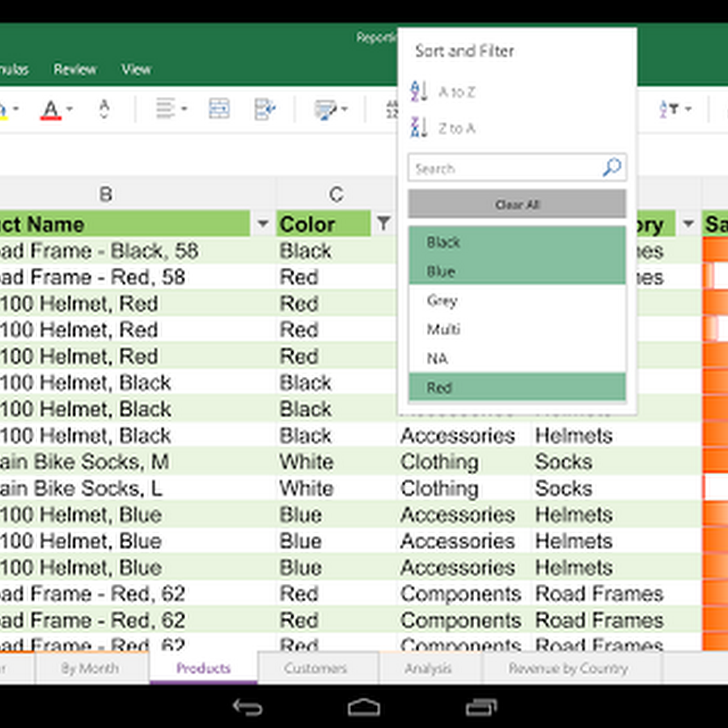Tap the Wrap text icon

pyautogui.click(x=265, y=109)
